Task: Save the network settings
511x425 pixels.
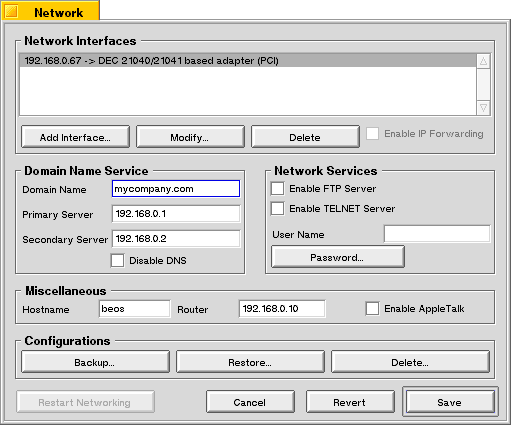Action: click(450, 402)
